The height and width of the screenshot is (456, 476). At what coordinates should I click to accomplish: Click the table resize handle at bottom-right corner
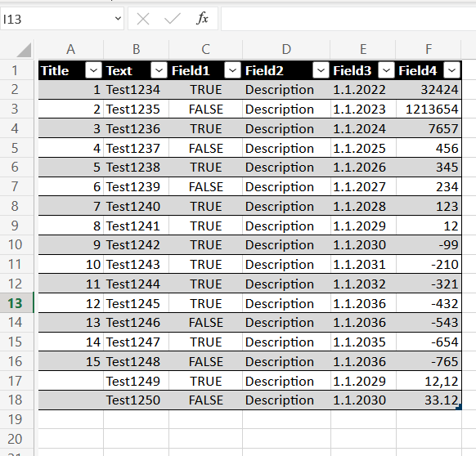point(459,407)
